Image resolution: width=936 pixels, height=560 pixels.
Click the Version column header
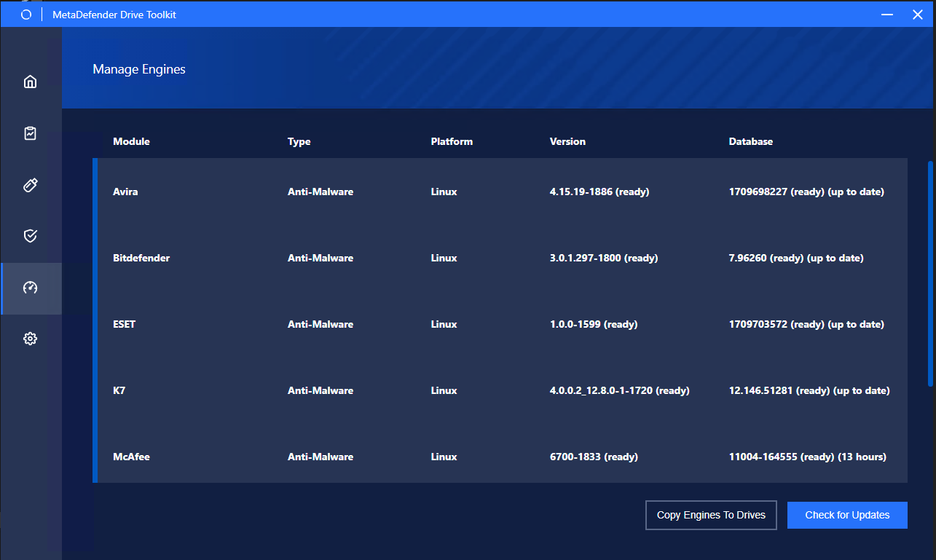coord(567,141)
